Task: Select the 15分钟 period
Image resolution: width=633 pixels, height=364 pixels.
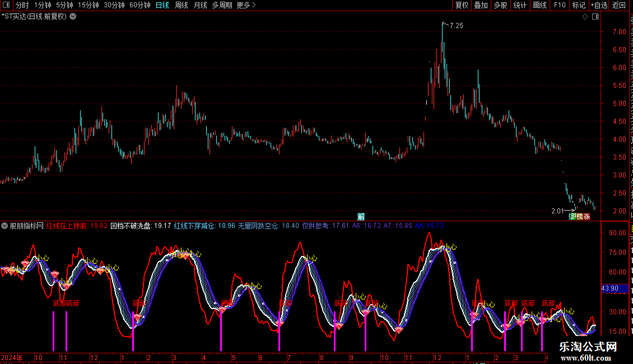Action: pyautogui.click(x=89, y=5)
